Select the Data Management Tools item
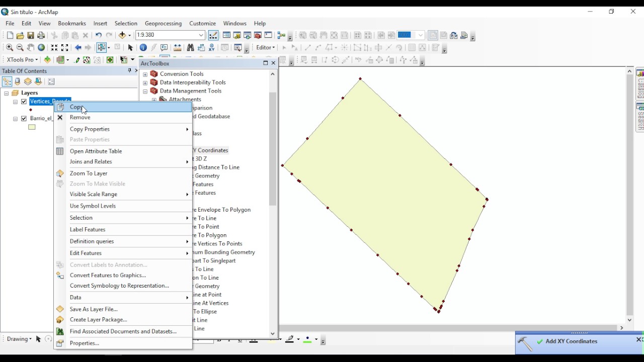 191,91
